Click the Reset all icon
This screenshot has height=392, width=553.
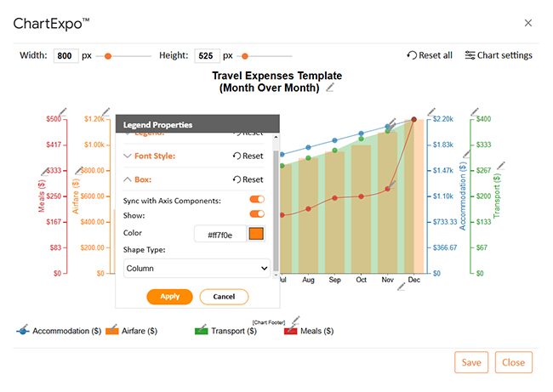click(x=412, y=55)
